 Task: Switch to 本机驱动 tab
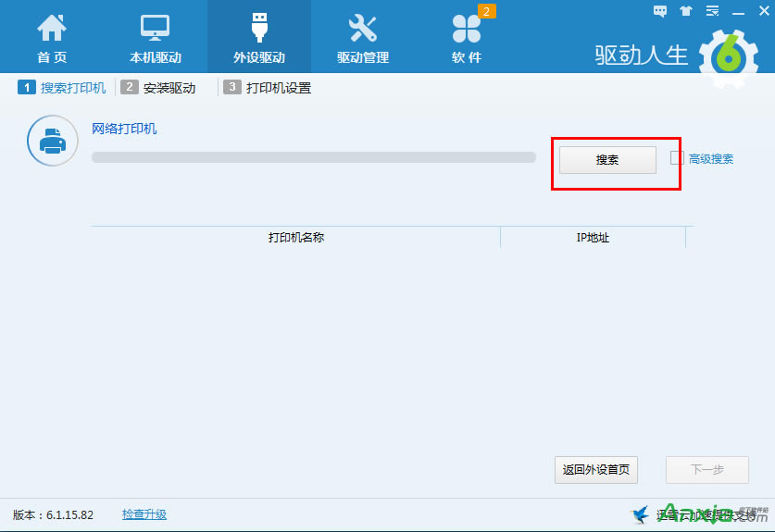pyautogui.click(x=156, y=37)
